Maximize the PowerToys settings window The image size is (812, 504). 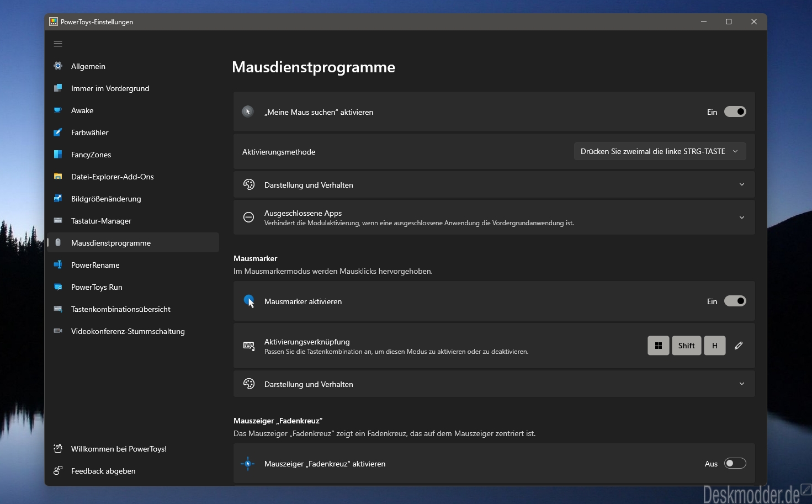click(x=729, y=22)
